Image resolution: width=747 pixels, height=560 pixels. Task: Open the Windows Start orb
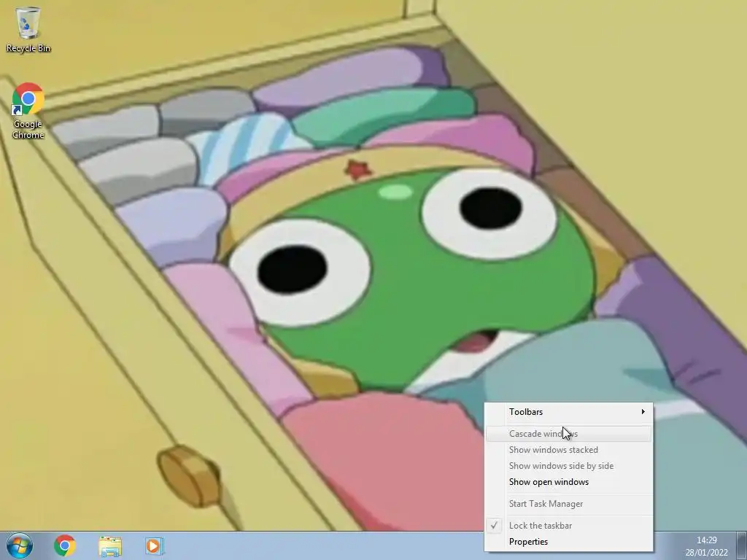coord(20,545)
